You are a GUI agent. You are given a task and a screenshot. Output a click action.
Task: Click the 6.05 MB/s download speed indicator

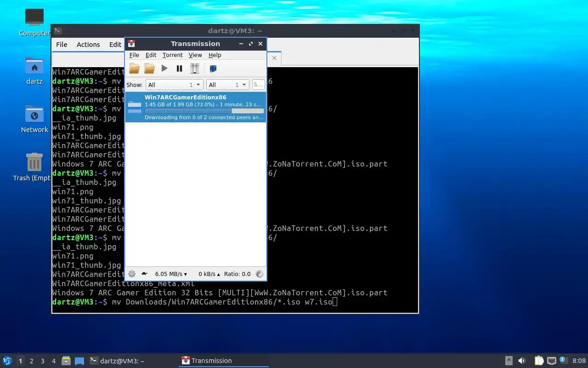[171, 274]
